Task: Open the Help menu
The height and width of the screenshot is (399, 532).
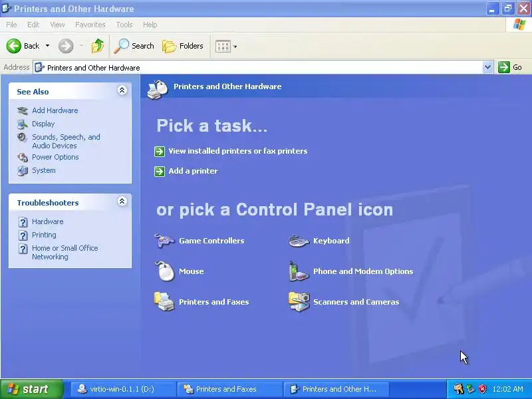Action: coord(150,25)
